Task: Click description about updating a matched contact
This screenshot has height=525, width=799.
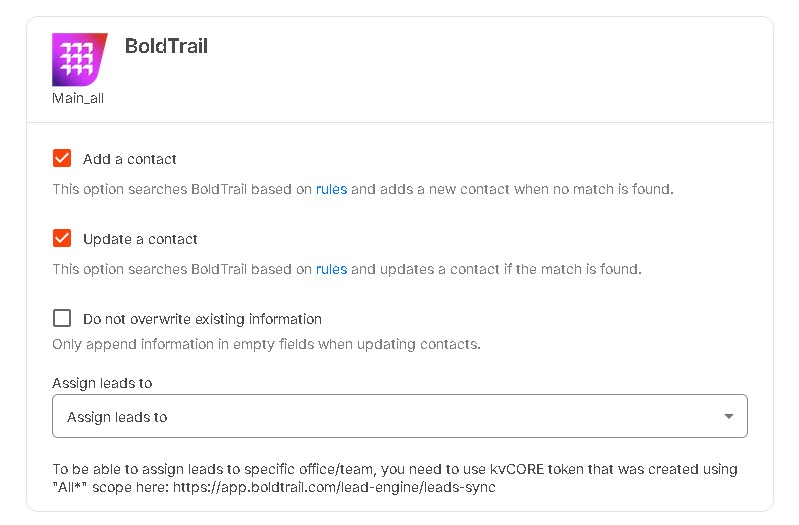Action: coord(347,269)
